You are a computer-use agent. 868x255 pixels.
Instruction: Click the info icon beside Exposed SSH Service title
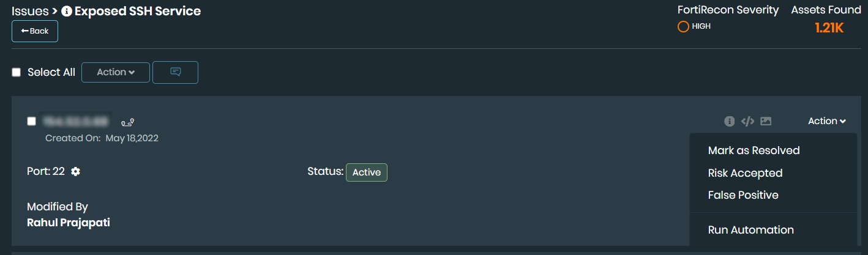pyautogui.click(x=67, y=11)
